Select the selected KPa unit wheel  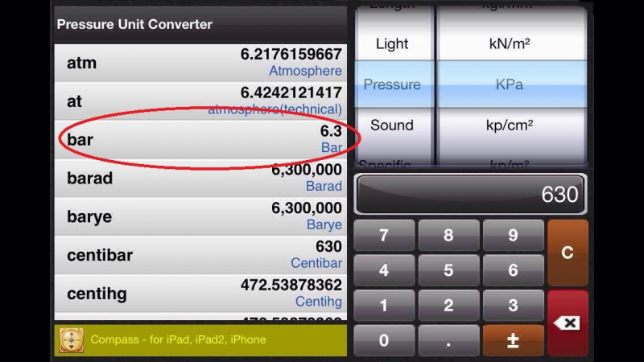pos(510,84)
